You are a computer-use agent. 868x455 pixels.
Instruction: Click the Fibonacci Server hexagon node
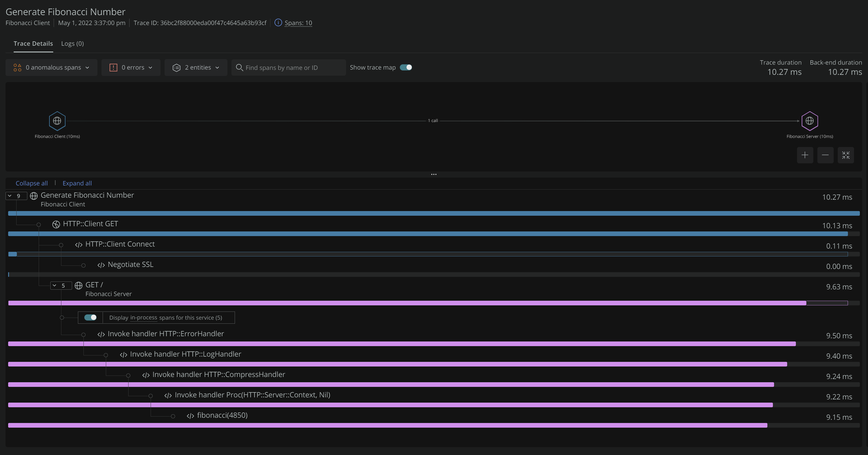point(809,121)
